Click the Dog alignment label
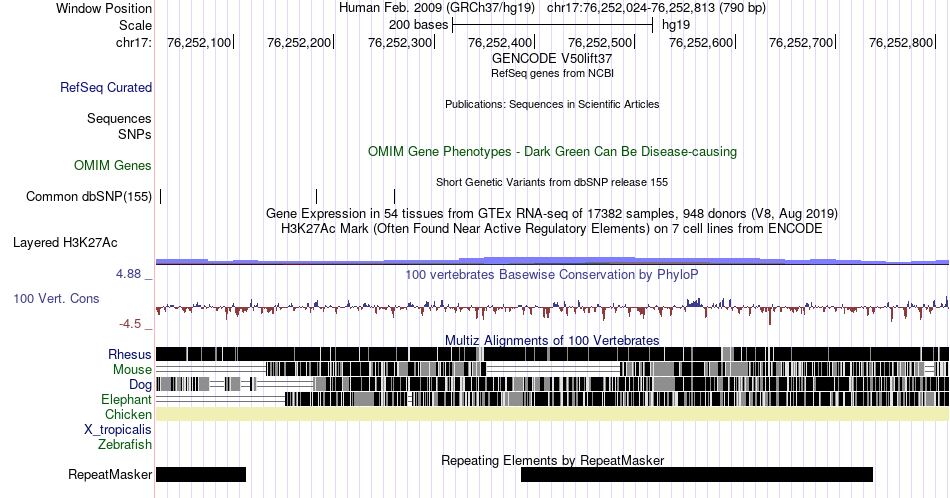 pos(140,385)
